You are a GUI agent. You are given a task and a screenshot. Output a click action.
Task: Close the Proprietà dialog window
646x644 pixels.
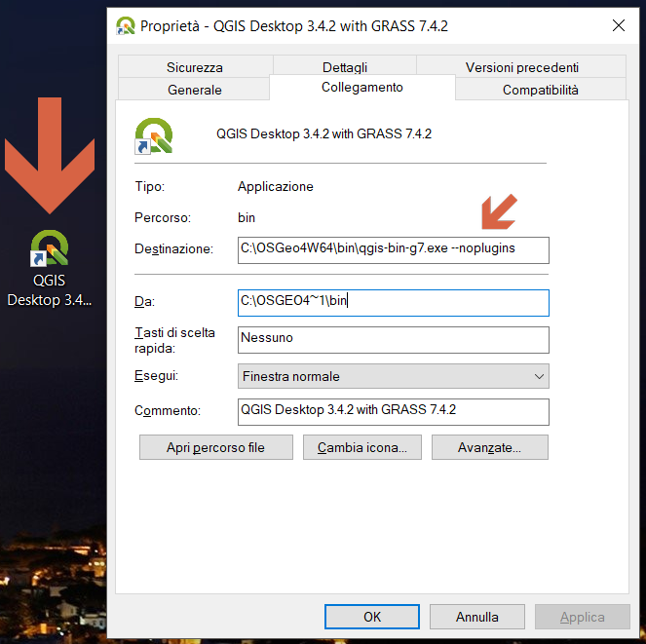[618, 25]
